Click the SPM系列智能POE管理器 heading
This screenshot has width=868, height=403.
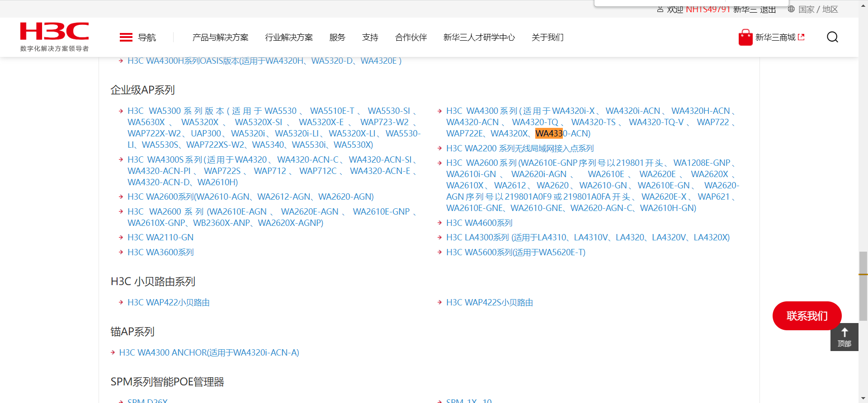click(x=167, y=382)
